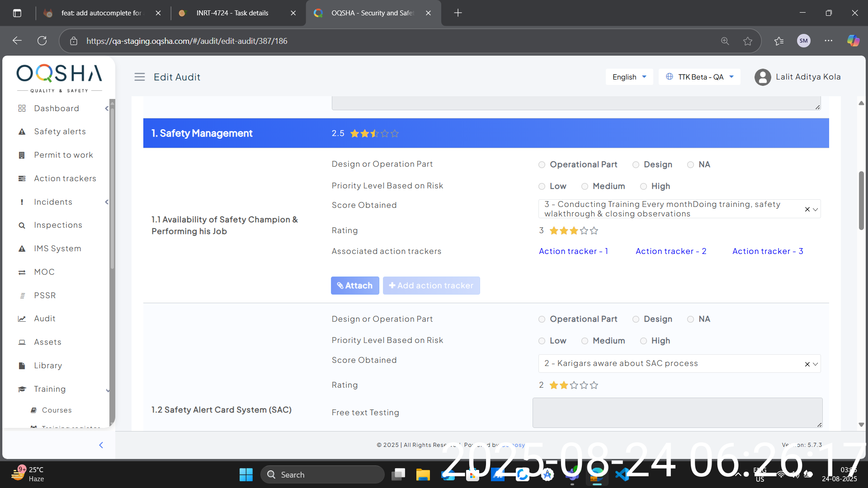Select High priority radio for item 1.1
The image size is (868, 488).
[643, 187]
